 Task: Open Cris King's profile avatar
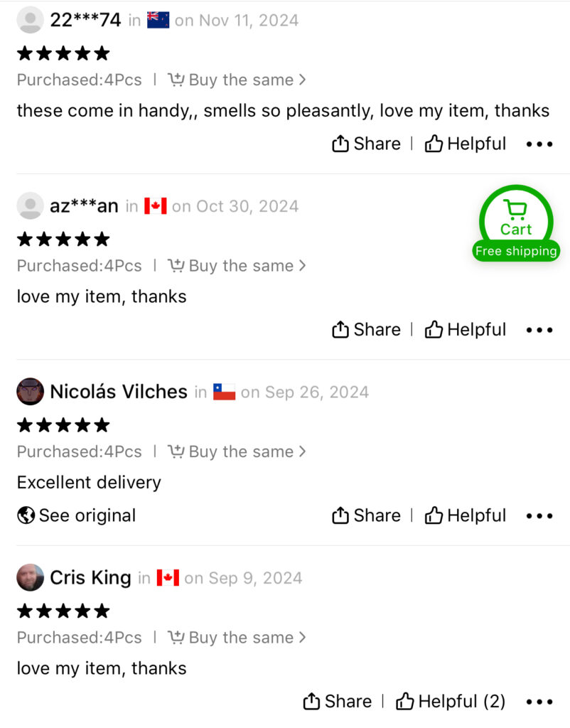click(30, 577)
